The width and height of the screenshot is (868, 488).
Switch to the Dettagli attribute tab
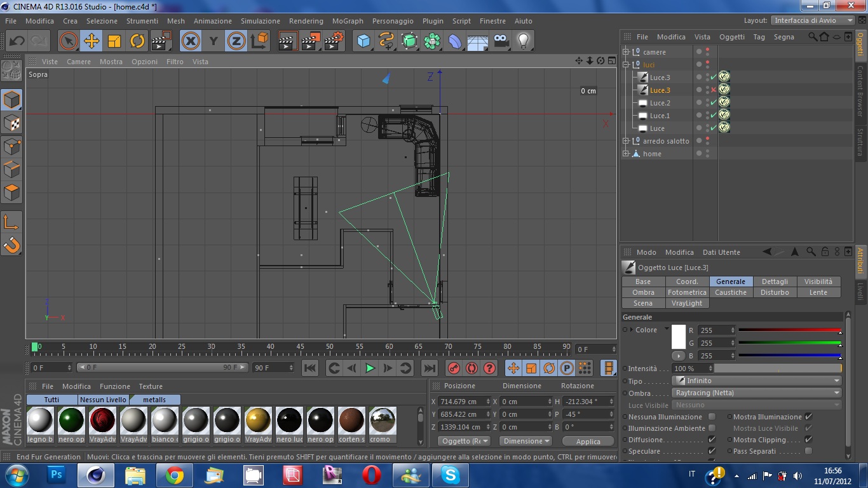pyautogui.click(x=775, y=281)
